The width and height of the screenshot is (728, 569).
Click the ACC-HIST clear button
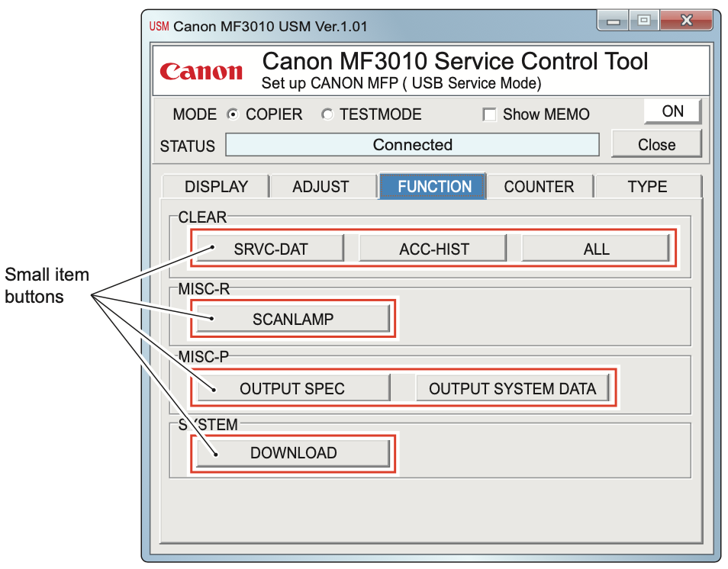[433, 249]
